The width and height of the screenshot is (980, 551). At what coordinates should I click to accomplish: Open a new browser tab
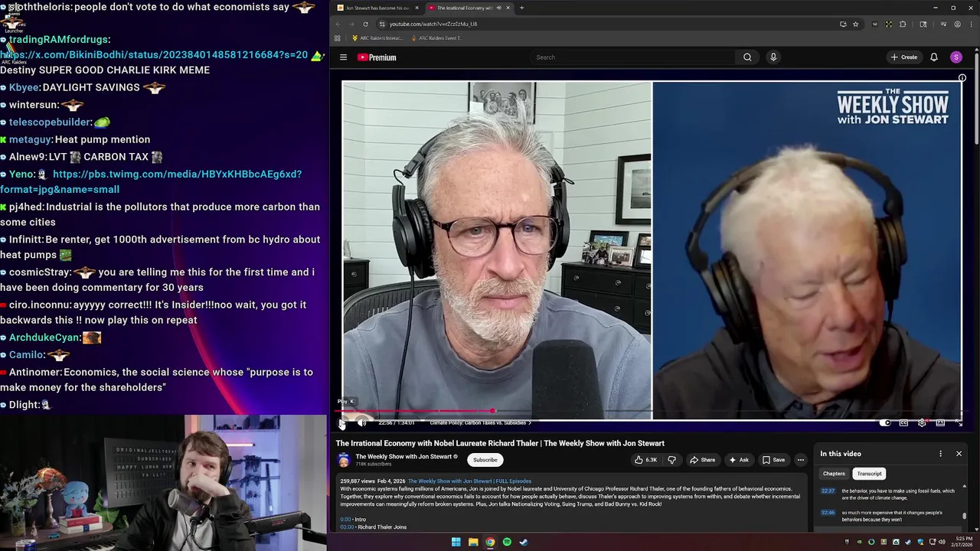pos(521,8)
